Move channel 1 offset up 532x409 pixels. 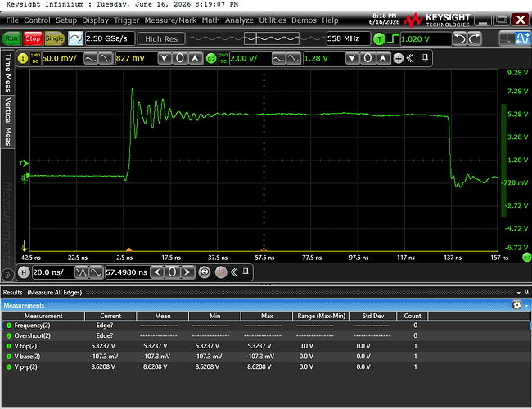(x=195, y=58)
